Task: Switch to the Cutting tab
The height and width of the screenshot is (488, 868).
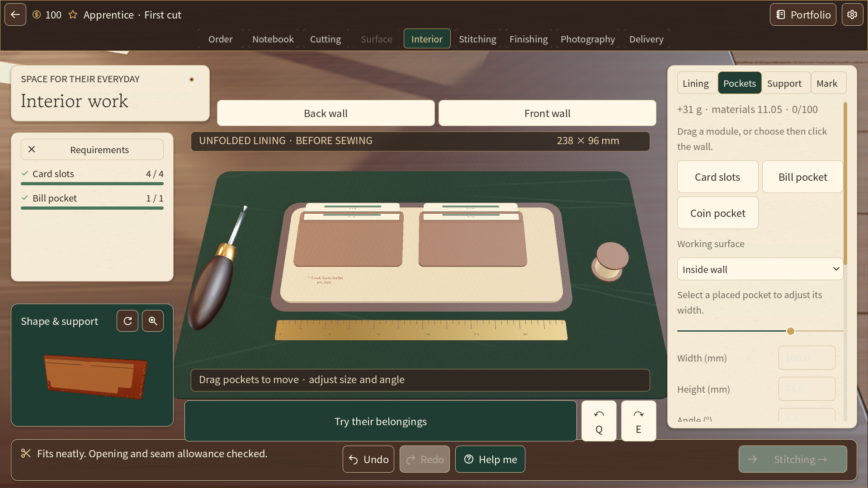Action: [325, 39]
